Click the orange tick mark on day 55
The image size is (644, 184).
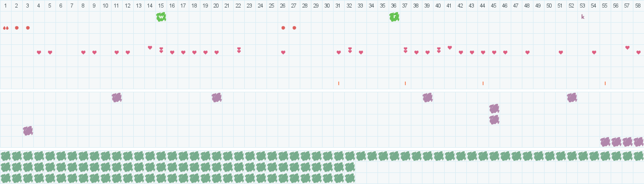605,83
